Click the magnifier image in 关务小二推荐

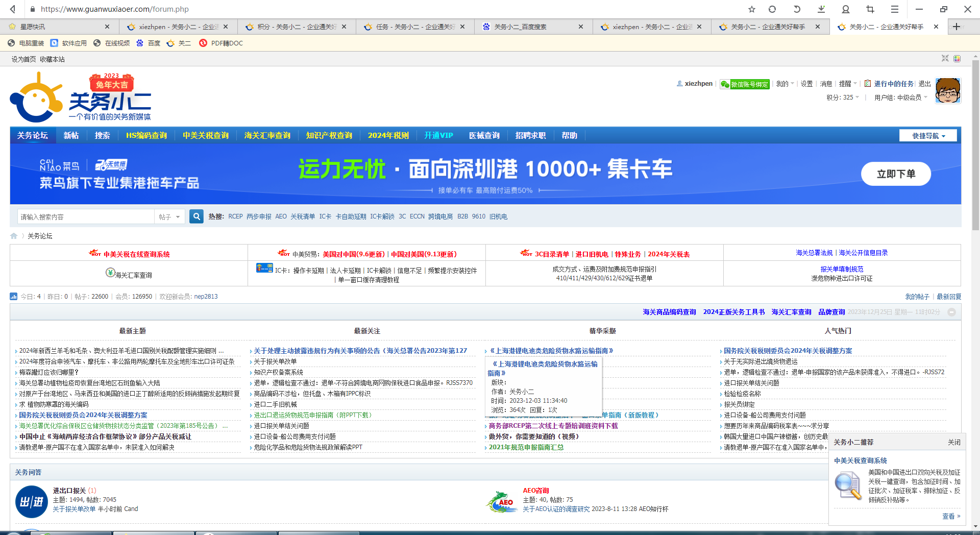(848, 485)
